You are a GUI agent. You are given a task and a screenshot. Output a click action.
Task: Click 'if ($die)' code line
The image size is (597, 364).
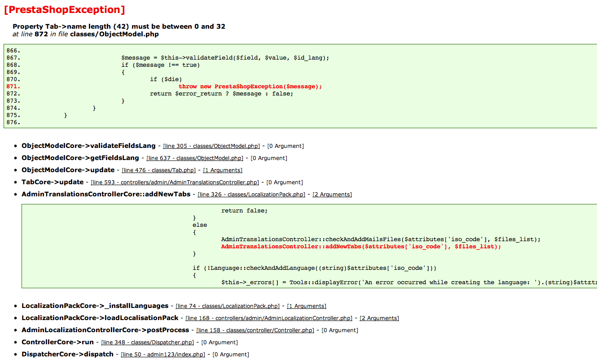tap(166, 79)
